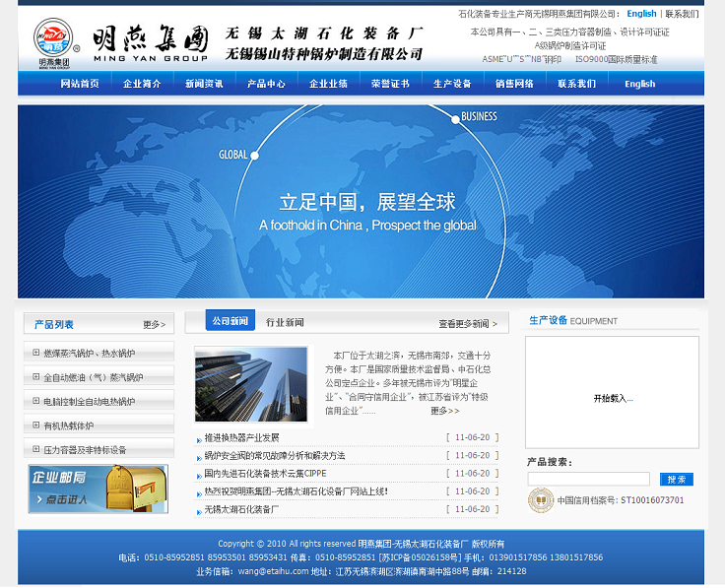725x588 pixels.
Task: Click the blue arrow bullet beside 无锡太湖石化装备厂
Action: [199, 512]
